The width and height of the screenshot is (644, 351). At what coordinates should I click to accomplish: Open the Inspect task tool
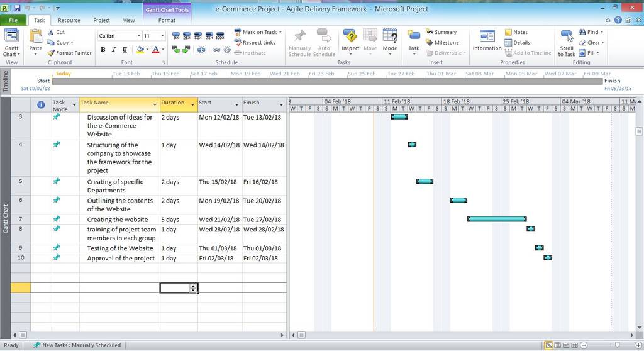coord(350,42)
